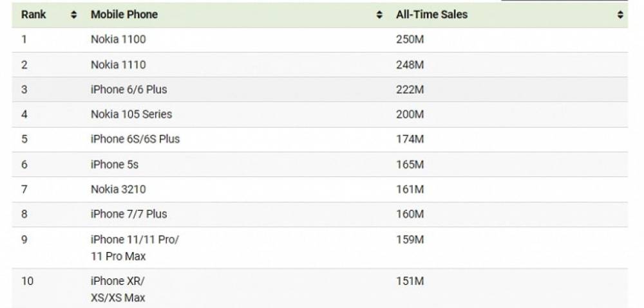This screenshot has width=644, height=308.
Task: Select the Nokia 1100 row
Action: (x=320, y=40)
